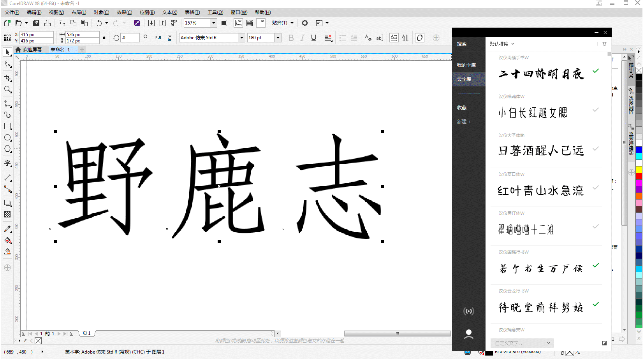The width and height of the screenshot is (644, 359).
Task: Click Publish to PDF icon
Action: pos(174,23)
